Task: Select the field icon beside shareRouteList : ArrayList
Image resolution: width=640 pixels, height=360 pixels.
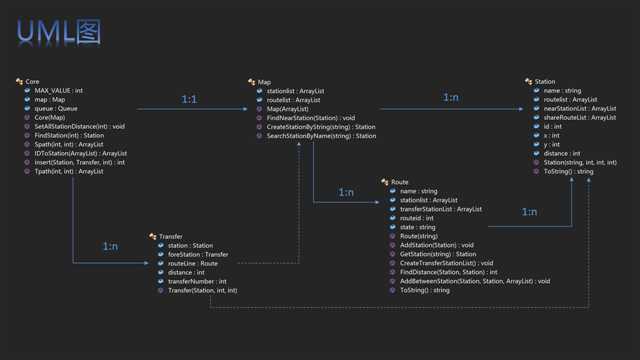Action: point(536,118)
